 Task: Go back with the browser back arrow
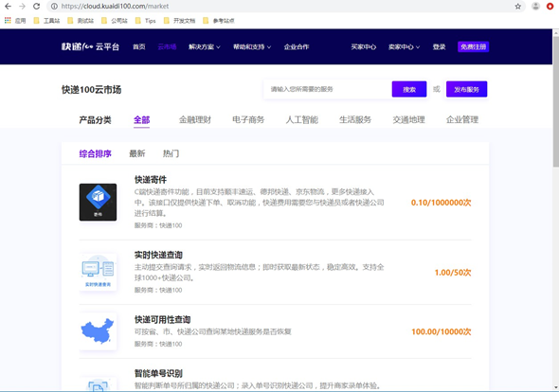[8, 6]
